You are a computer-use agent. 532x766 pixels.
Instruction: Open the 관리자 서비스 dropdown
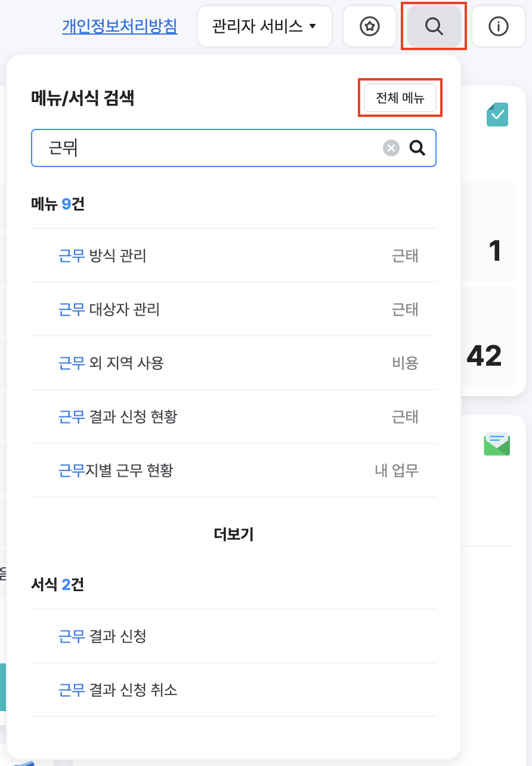(264, 26)
